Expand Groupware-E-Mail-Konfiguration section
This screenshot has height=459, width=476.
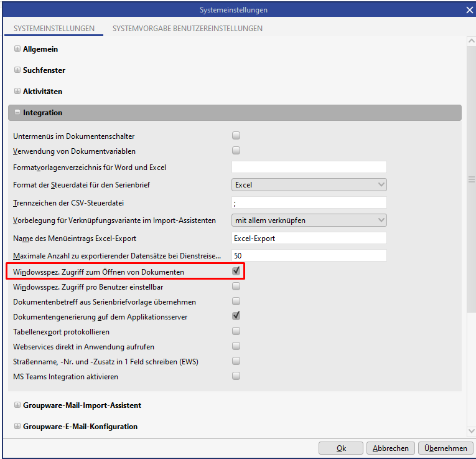coord(17,427)
